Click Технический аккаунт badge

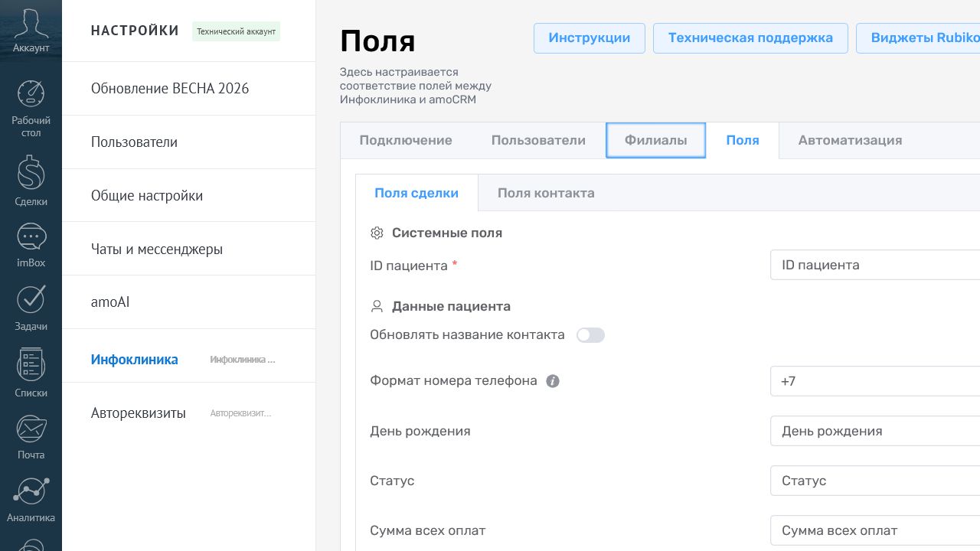coord(236,31)
